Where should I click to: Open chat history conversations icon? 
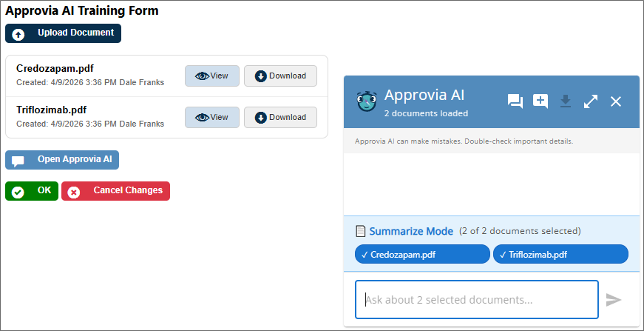pos(515,101)
